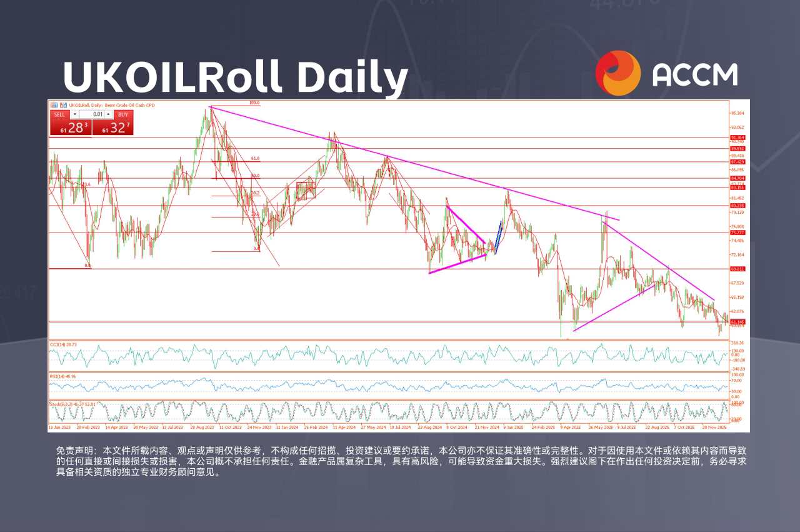Click the 26 Feb 2024 date label
The width and height of the screenshot is (800, 532).
click(x=316, y=428)
